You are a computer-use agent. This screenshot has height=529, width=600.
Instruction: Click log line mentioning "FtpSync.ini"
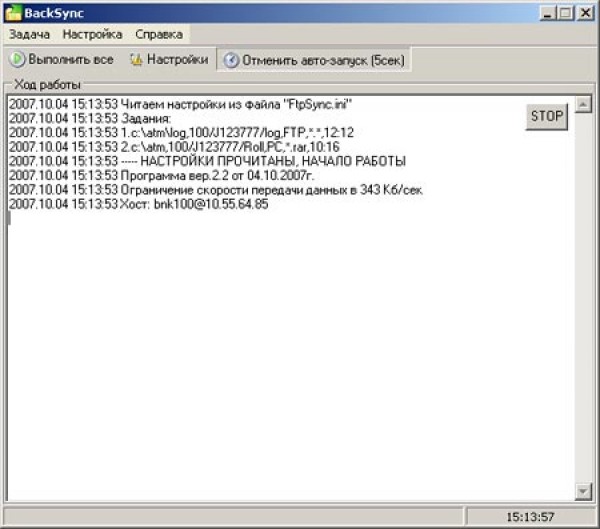coord(180,104)
